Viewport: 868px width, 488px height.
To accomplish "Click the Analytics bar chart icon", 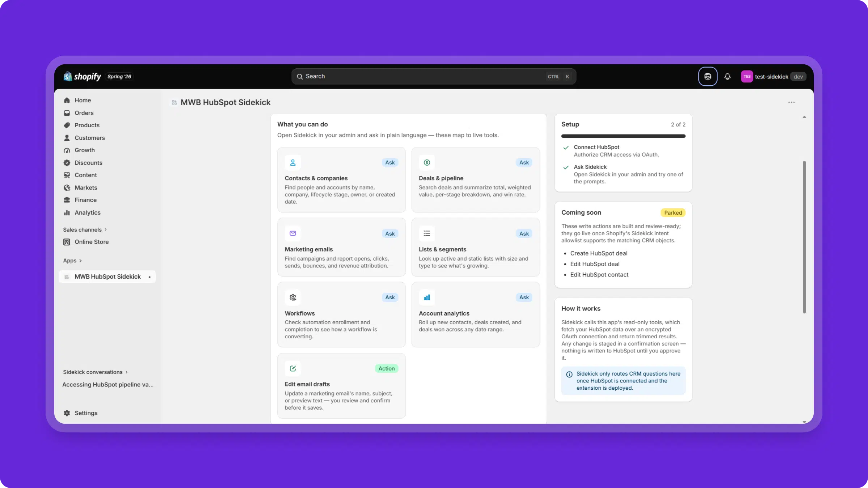I will click(x=67, y=213).
